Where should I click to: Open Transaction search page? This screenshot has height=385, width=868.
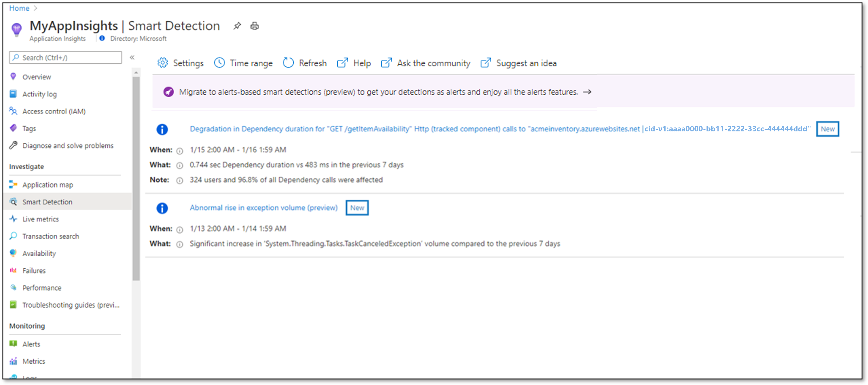pos(51,236)
